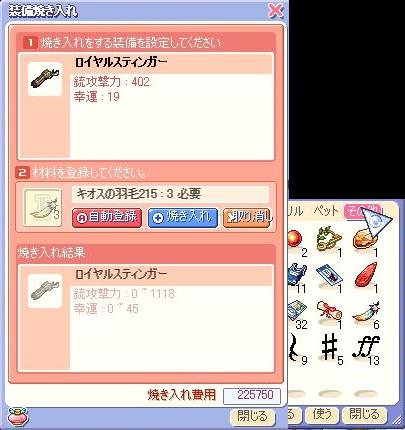Click the red orb item in the inventory
Viewport: 405px width, 430px height.
294,238
